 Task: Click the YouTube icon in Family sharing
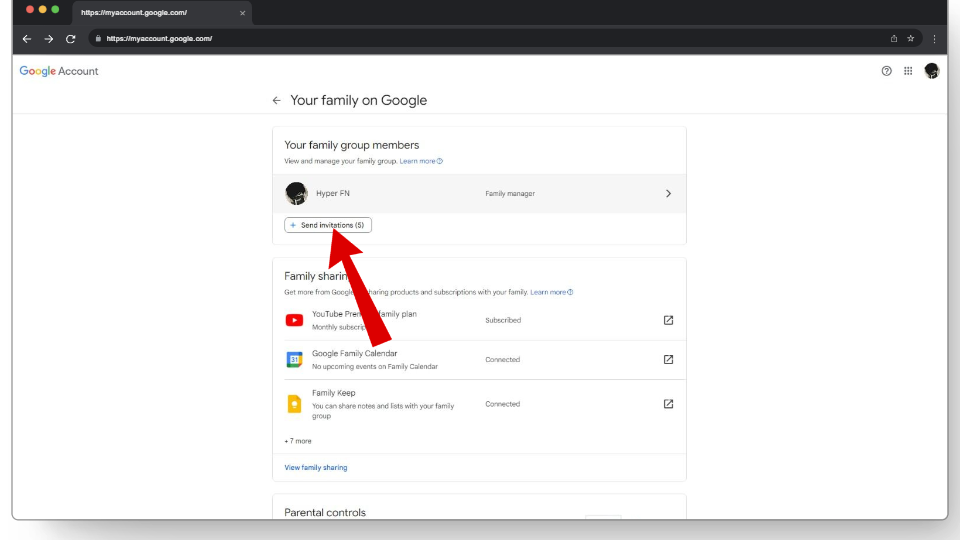pos(294,320)
